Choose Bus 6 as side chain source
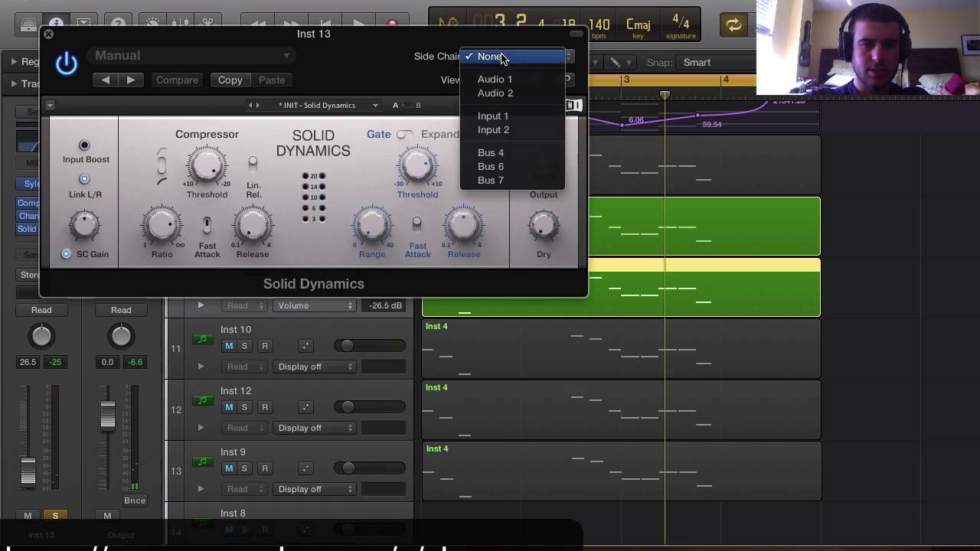The width and height of the screenshot is (980, 551). click(512, 166)
